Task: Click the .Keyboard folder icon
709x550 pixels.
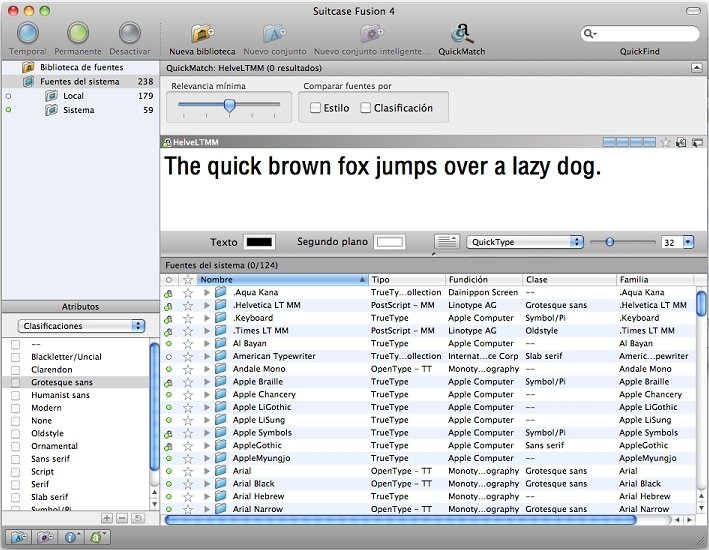Action: click(x=220, y=318)
